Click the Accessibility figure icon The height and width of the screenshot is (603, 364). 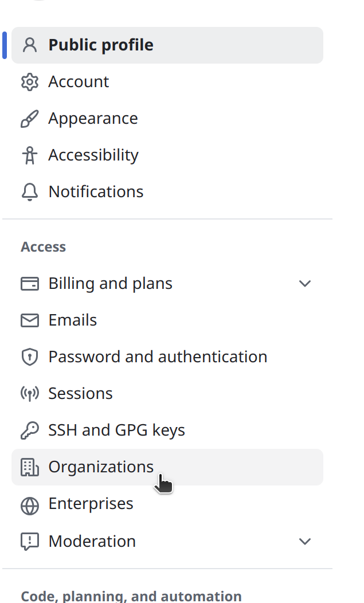[29, 155]
